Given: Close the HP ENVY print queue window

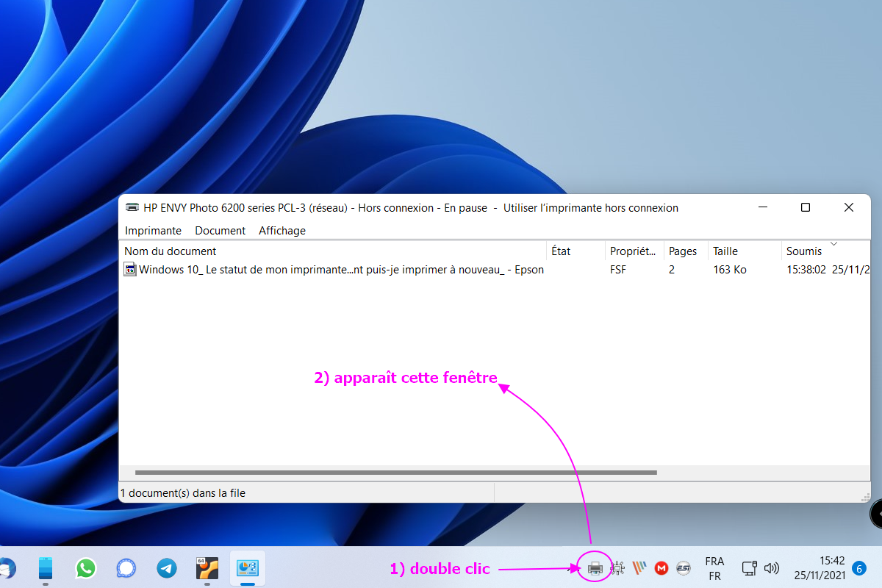Looking at the screenshot, I should click(x=849, y=207).
